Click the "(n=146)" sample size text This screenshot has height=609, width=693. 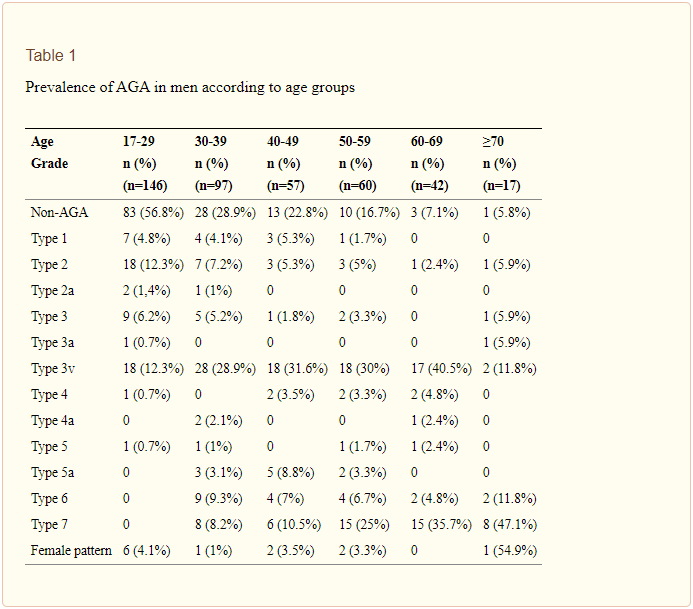(145, 186)
